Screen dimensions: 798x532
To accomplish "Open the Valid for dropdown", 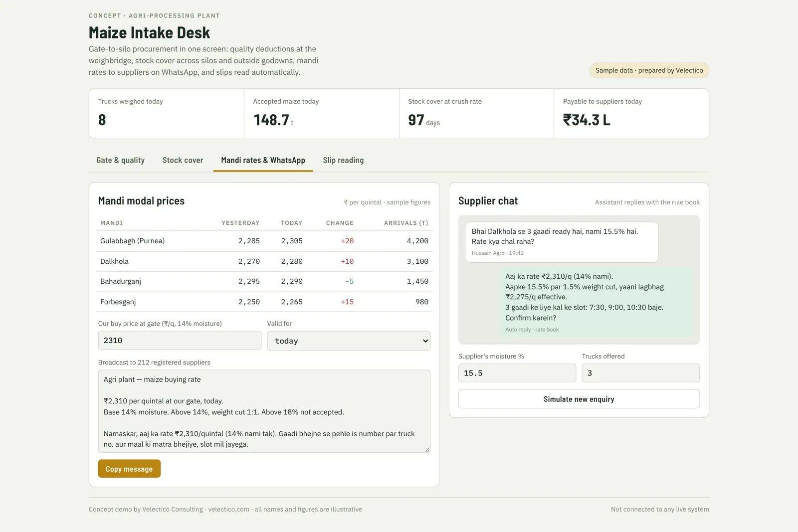I will click(x=349, y=341).
